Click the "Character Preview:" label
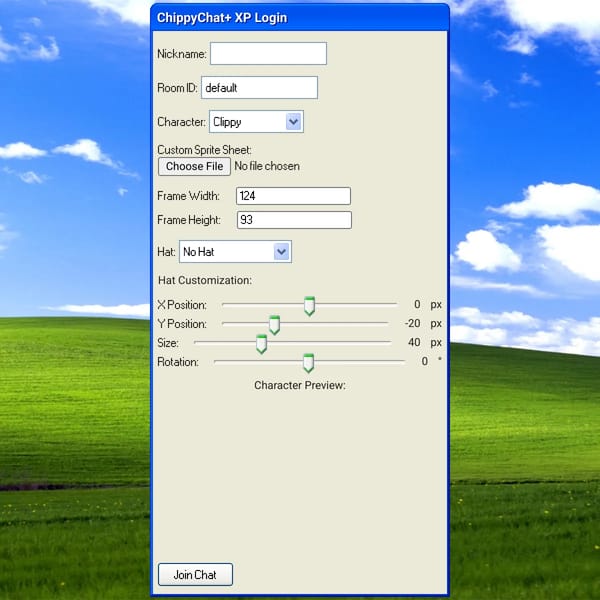Screen dimensions: 600x600 point(300,385)
